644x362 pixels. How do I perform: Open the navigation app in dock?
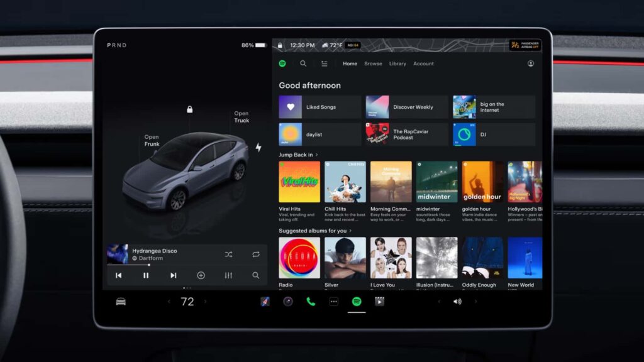click(265, 302)
